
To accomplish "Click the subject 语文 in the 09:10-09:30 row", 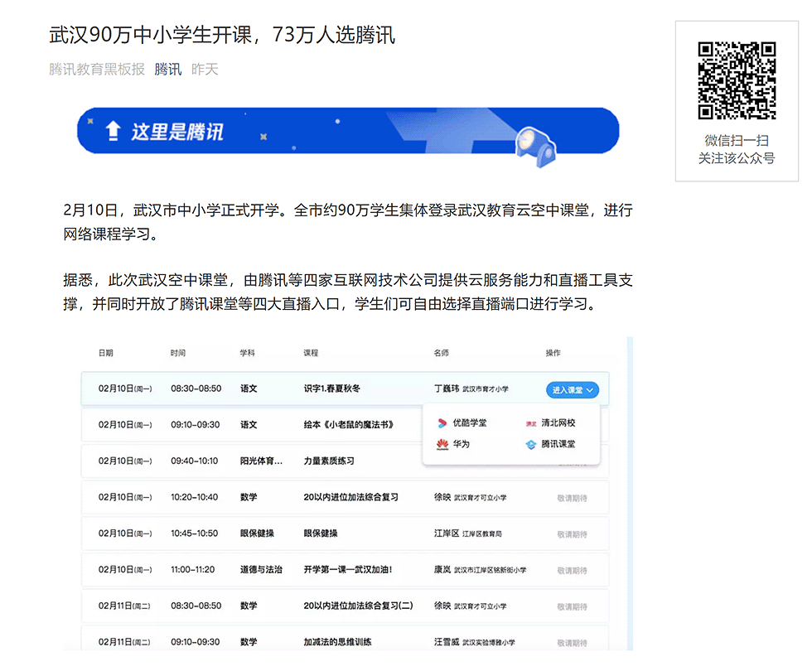I will pos(249,424).
